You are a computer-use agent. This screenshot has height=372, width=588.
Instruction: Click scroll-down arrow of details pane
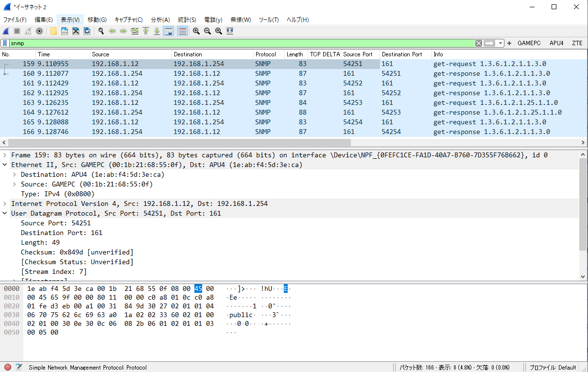tap(583, 276)
